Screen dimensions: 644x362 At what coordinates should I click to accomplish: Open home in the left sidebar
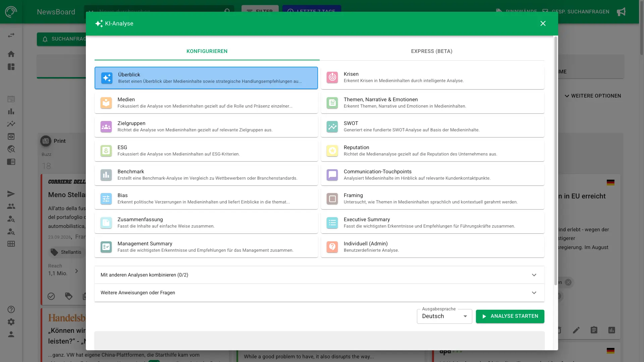pyautogui.click(x=11, y=54)
